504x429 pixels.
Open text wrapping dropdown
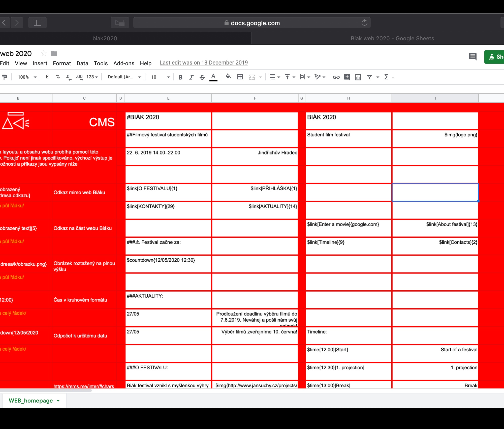click(x=305, y=77)
